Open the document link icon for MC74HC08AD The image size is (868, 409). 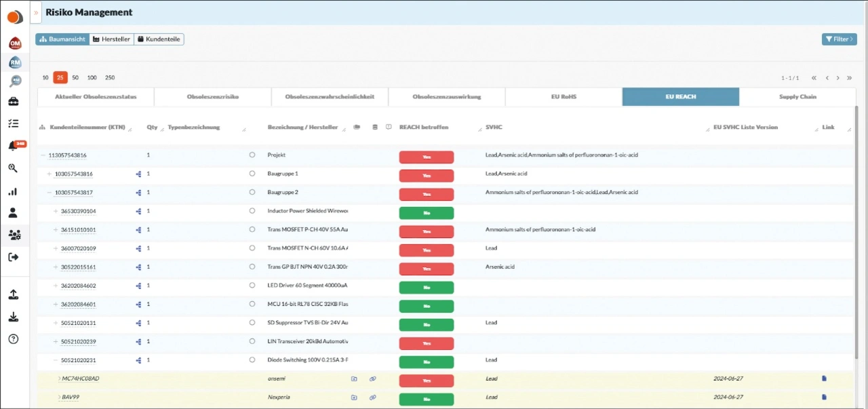tap(824, 378)
